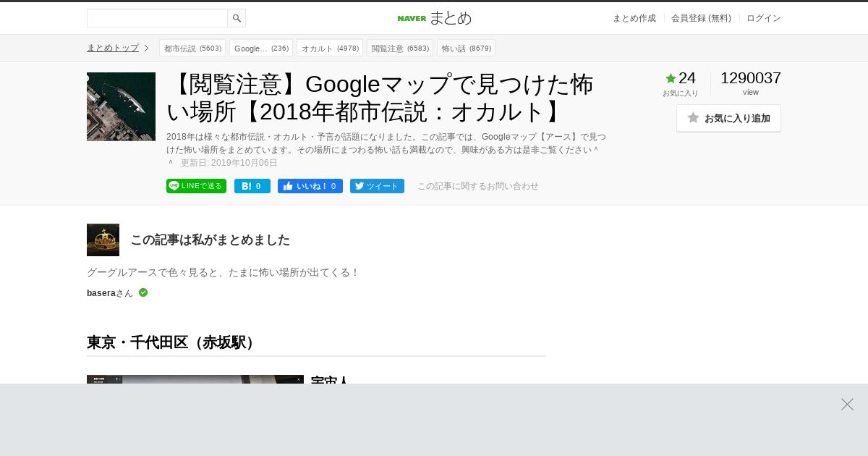Open 会員登録 (無料) link
The height and width of the screenshot is (456, 868).
click(701, 18)
